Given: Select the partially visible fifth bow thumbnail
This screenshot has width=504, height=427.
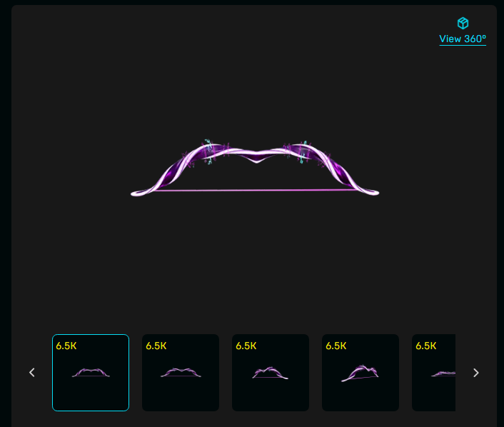Looking at the screenshot, I should [x=433, y=373].
